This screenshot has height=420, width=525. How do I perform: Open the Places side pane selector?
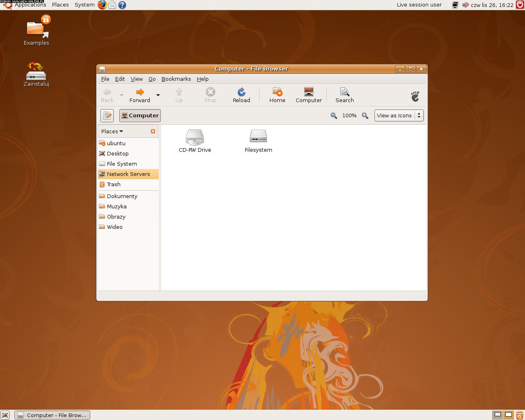(112, 131)
